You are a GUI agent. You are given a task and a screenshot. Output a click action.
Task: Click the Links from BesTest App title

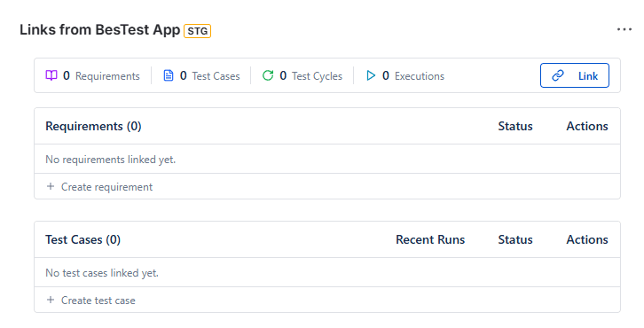100,30
